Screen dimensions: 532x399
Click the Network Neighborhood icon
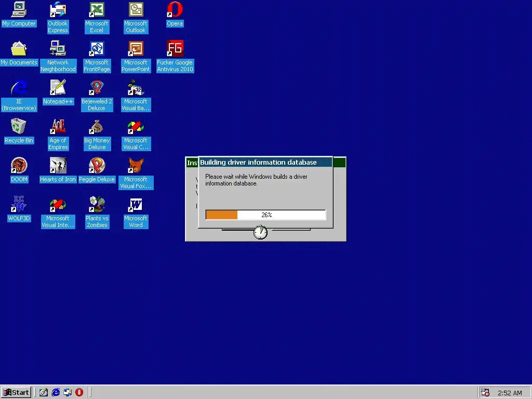[x=58, y=57]
